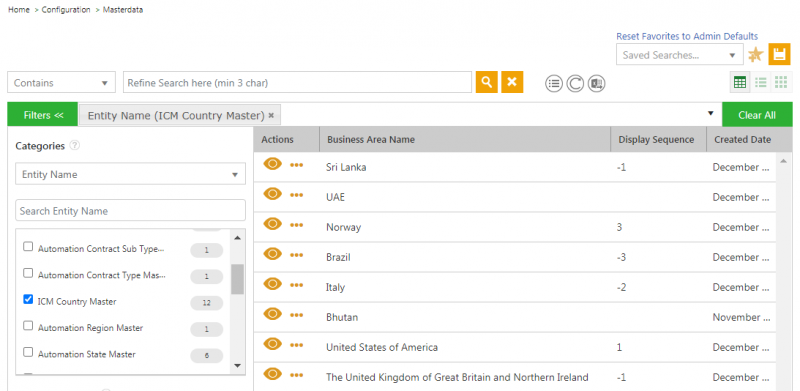The height and width of the screenshot is (391, 800).
Task: Click the Search Entity Name field
Action: coord(131,210)
